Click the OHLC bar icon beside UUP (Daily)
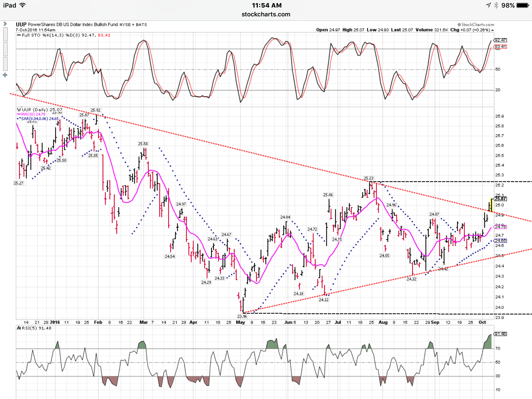Image resolution: width=532 pixels, height=399 pixels. click(19, 110)
